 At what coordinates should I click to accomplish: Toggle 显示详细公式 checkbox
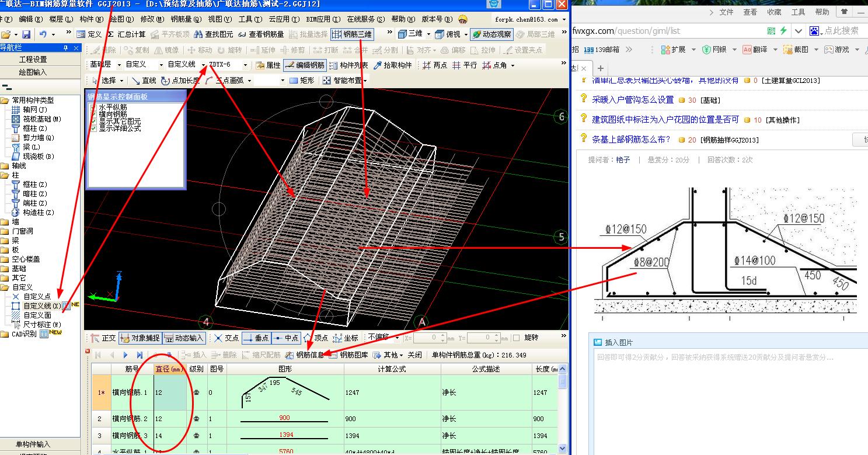click(93, 128)
